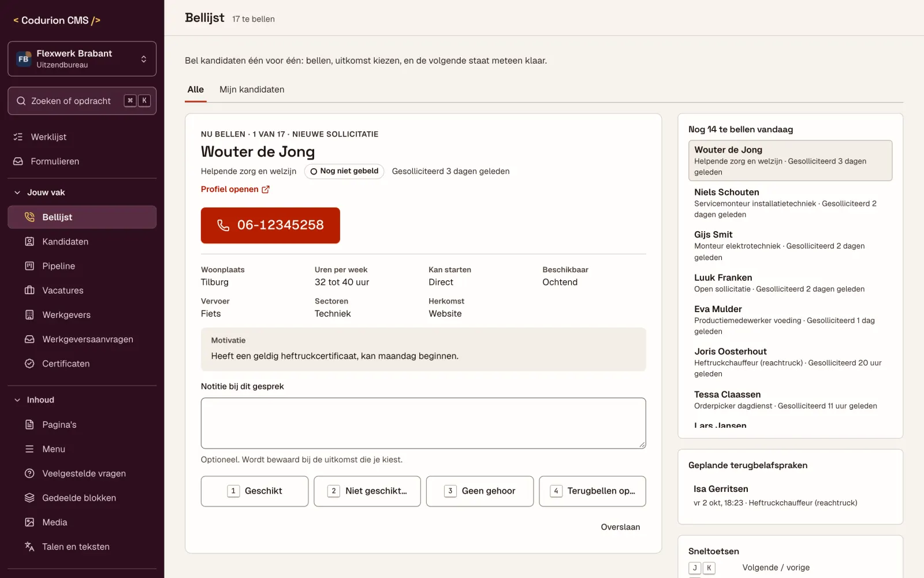Screen dimensions: 924x578
Task: Collapse the Inhoud section
Action: pyautogui.click(x=82, y=400)
